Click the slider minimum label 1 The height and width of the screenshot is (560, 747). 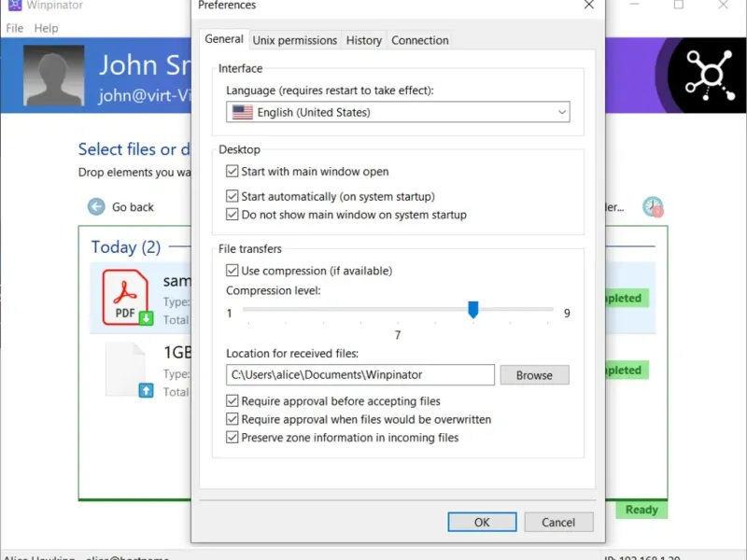(x=229, y=314)
